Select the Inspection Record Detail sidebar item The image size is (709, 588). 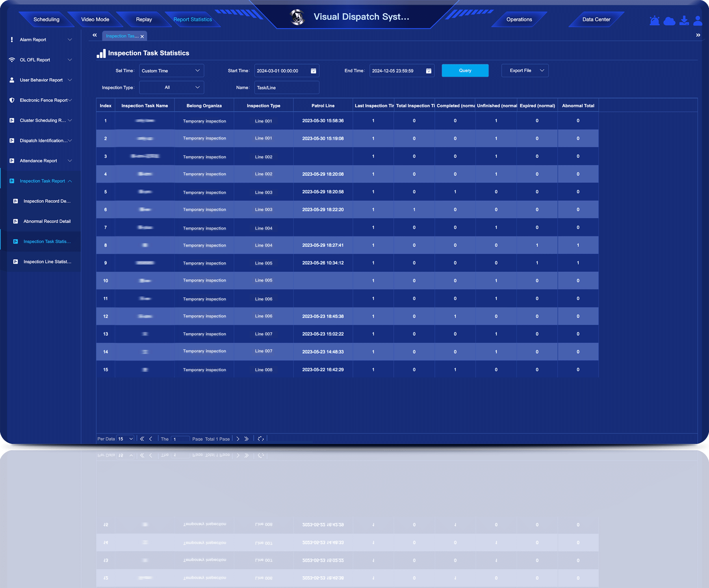tap(47, 201)
